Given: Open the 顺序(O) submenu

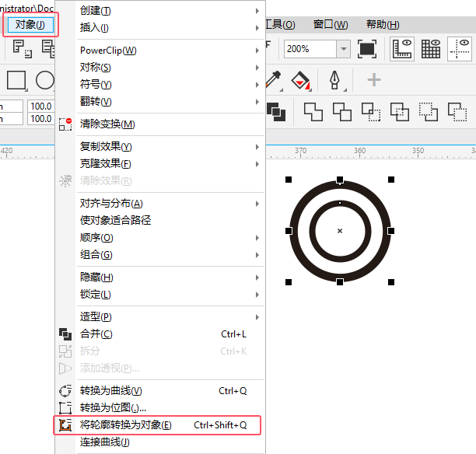Looking at the screenshot, I should [x=170, y=238].
